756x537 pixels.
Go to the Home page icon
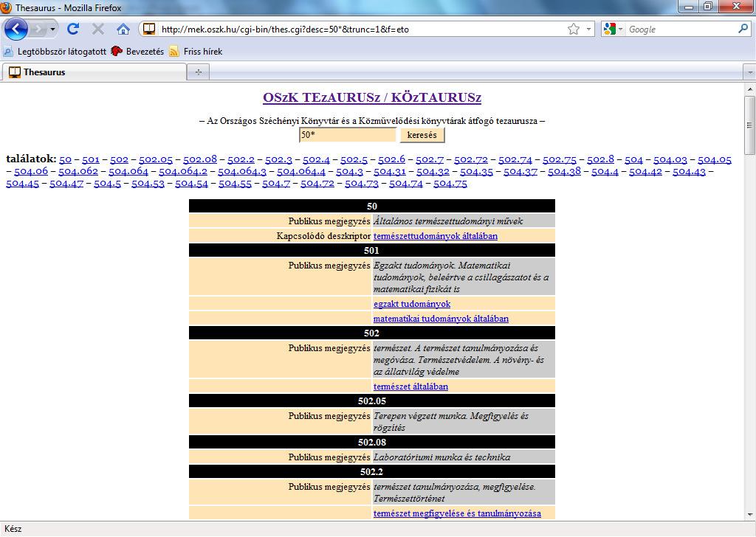click(123, 30)
